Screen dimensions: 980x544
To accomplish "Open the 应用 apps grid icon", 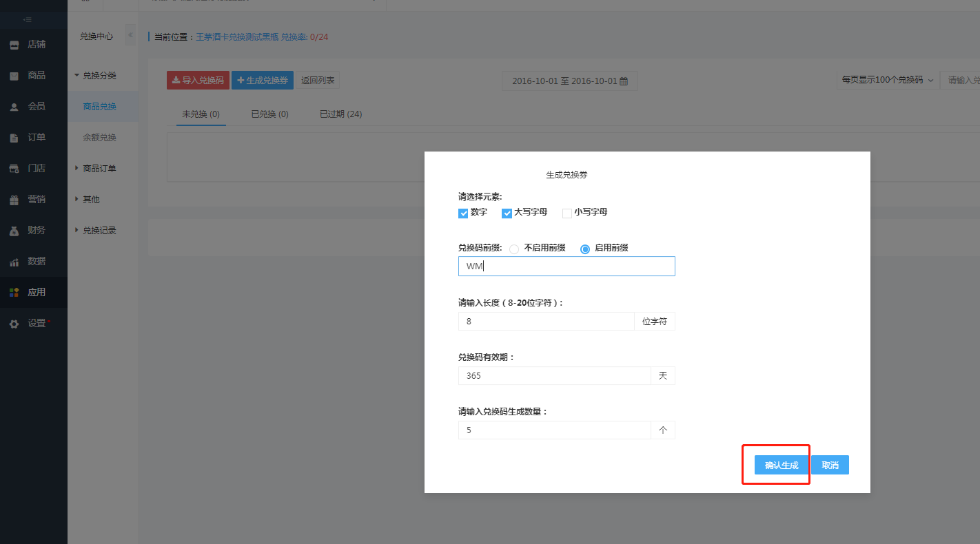I will point(14,293).
